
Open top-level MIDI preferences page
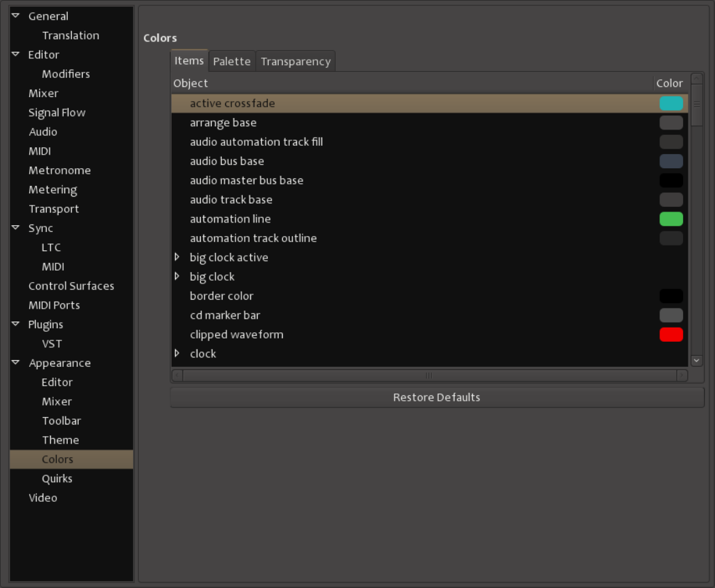(x=39, y=151)
